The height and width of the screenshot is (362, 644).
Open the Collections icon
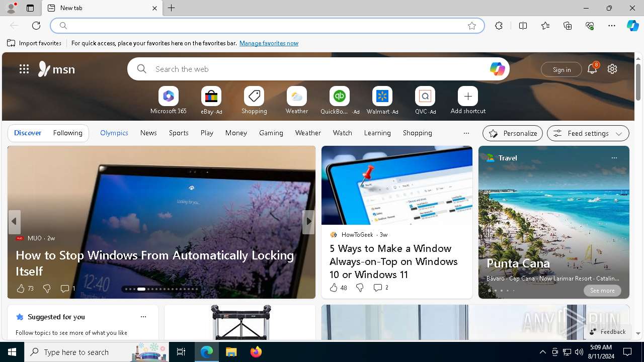coord(568,26)
